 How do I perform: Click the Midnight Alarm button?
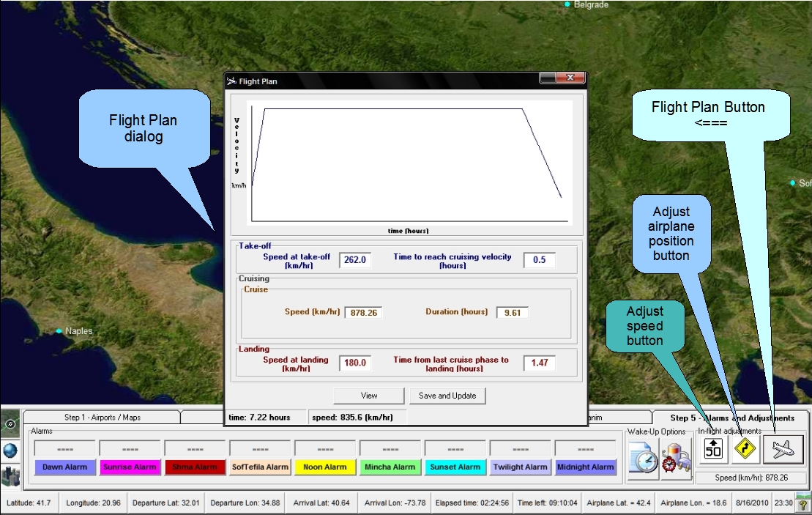coord(585,467)
